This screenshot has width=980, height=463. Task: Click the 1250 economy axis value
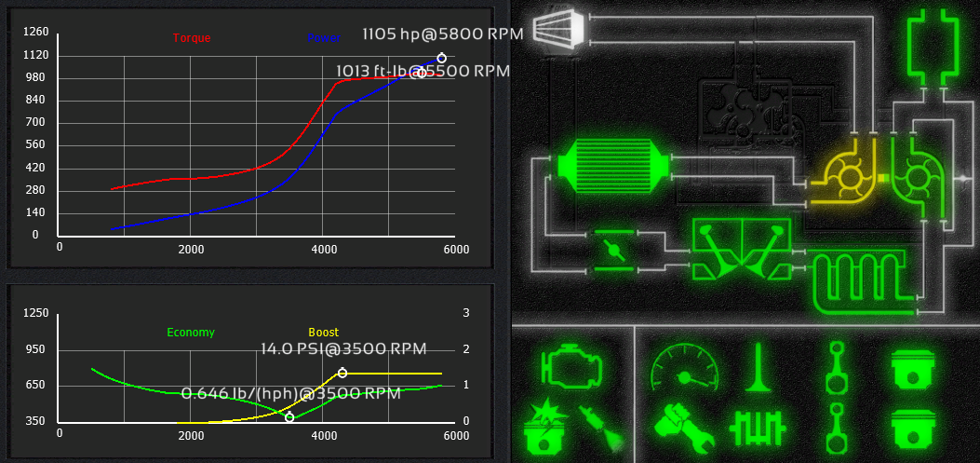[35, 313]
